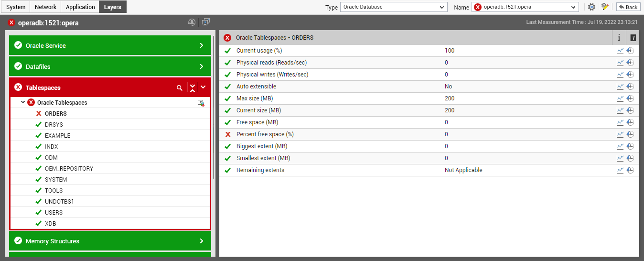Open graph for Current size (MB)
The image size is (644, 261).
(x=620, y=110)
